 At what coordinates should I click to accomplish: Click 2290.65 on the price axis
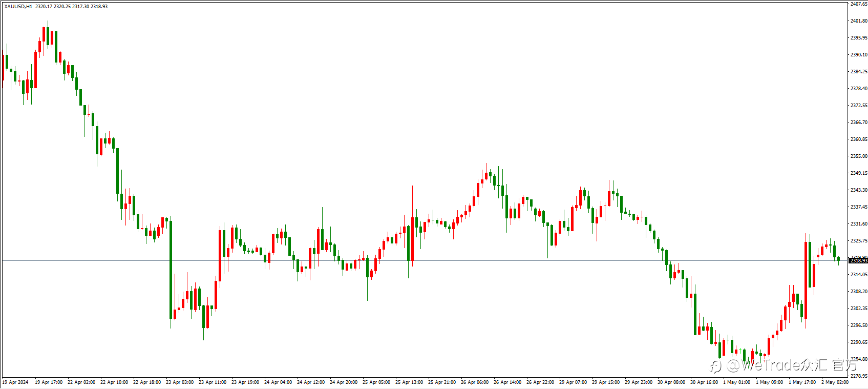859,342
